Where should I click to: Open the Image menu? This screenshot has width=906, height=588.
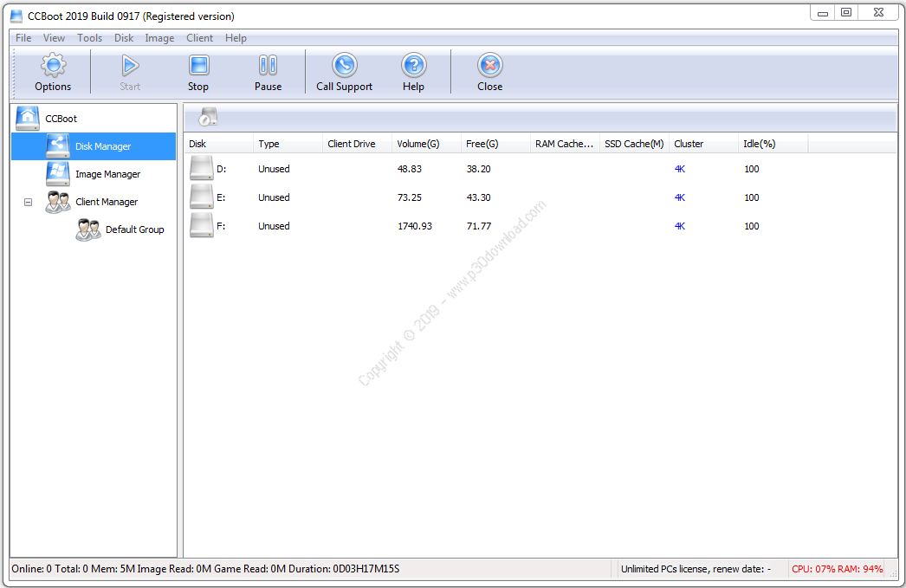pos(159,38)
